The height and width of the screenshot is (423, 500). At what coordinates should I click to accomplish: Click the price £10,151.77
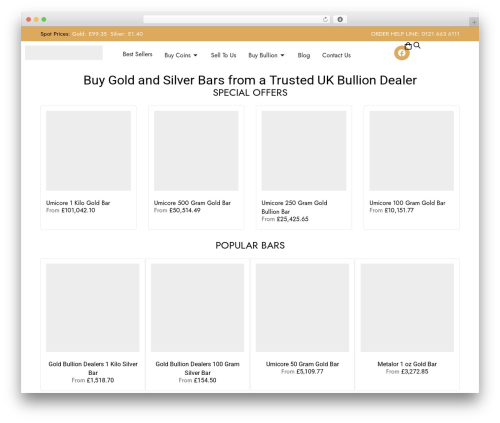[399, 210]
